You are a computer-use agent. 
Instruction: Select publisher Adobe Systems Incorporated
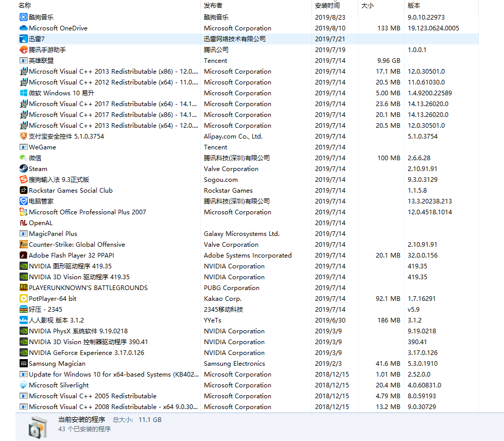[248, 256]
